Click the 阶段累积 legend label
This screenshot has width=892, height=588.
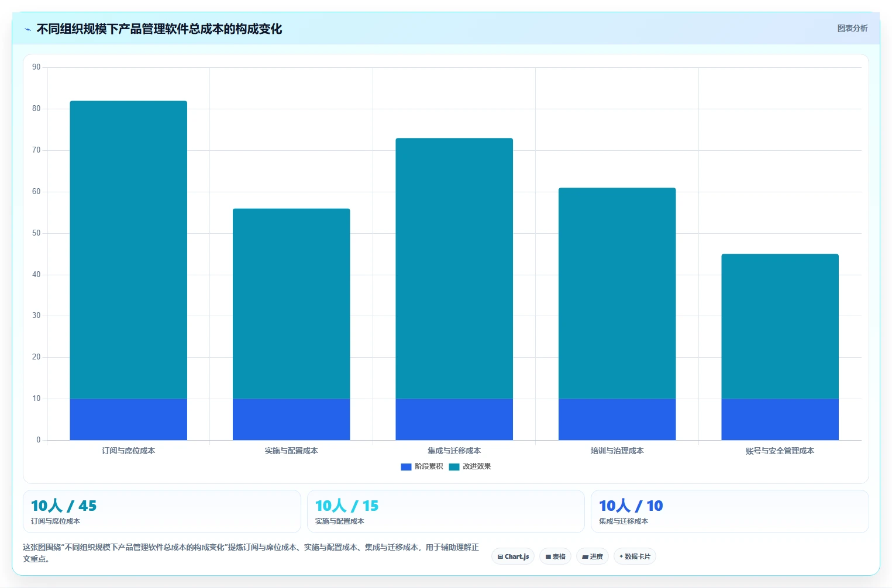point(429,466)
